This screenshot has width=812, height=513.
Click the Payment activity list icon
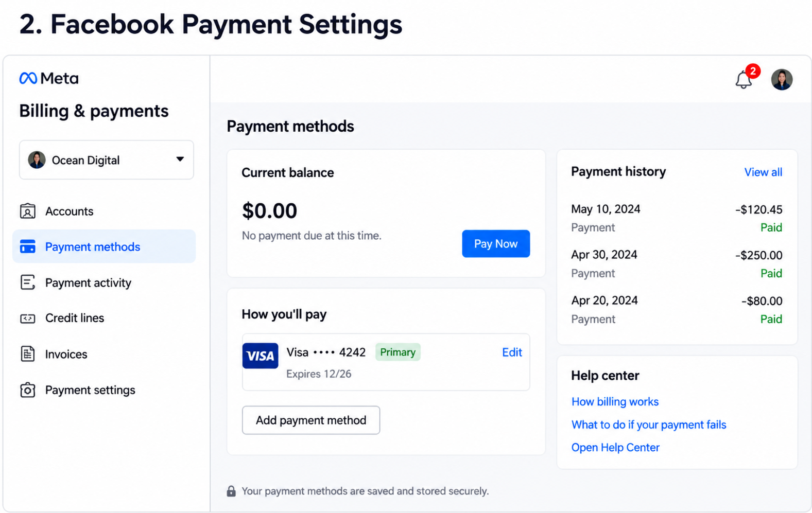pyautogui.click(x=28, y=282)
